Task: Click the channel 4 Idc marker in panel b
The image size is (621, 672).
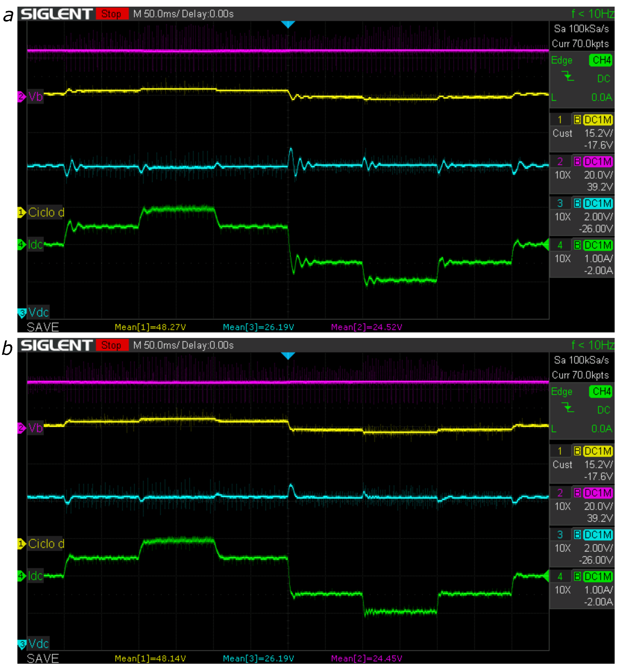Action: [x=22, y=575]
